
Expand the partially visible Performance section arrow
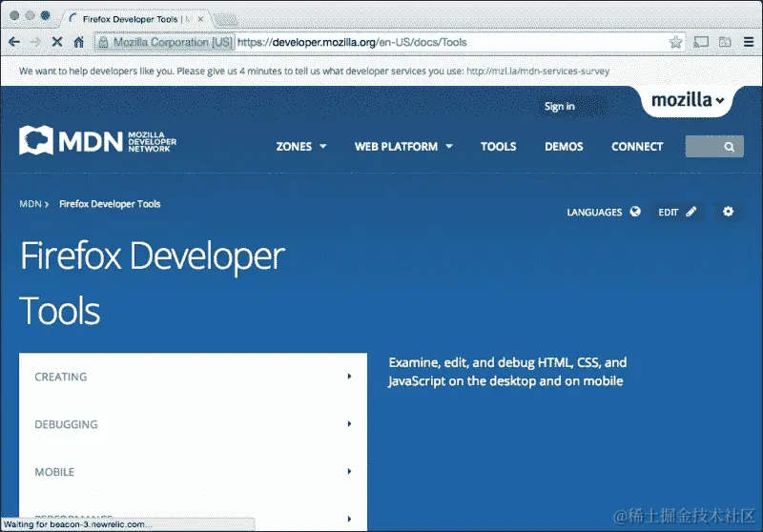pyautogui.click(x=349, y=519)
